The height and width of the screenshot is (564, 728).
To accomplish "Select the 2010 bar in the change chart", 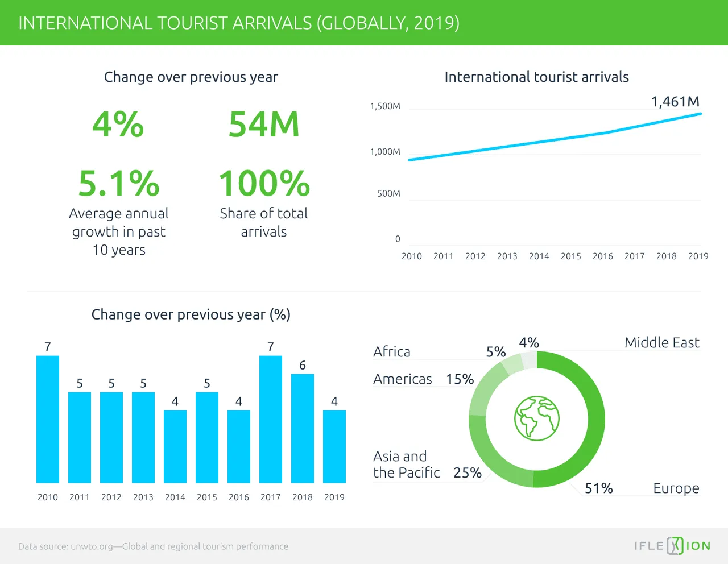I will click(x=48, y=419).
